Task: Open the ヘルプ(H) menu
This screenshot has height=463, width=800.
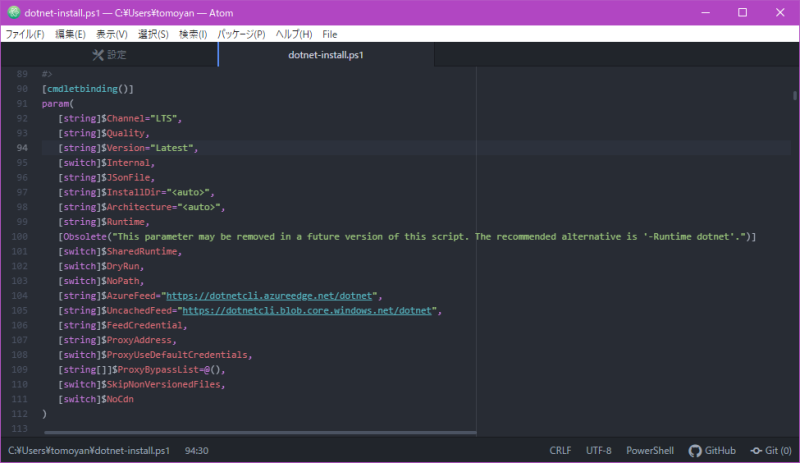Action: [294, 34]
